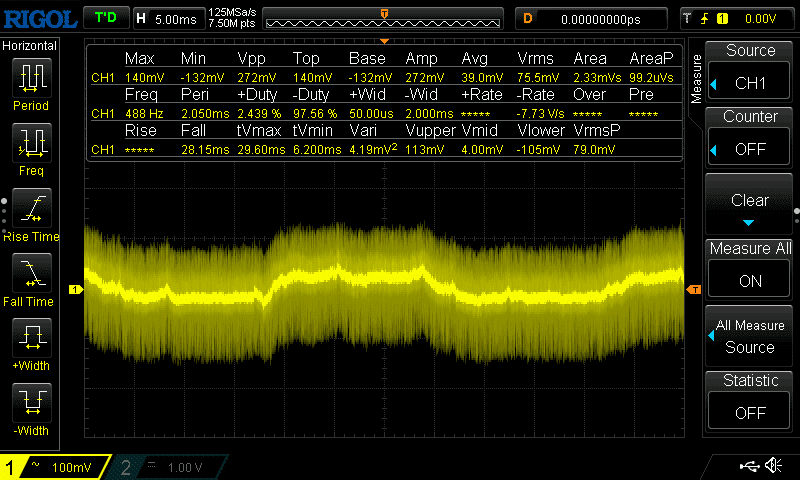Expand the Clear submenu arrow
The height and width of the screenshot is (480, 800).
tap(750, 222)
